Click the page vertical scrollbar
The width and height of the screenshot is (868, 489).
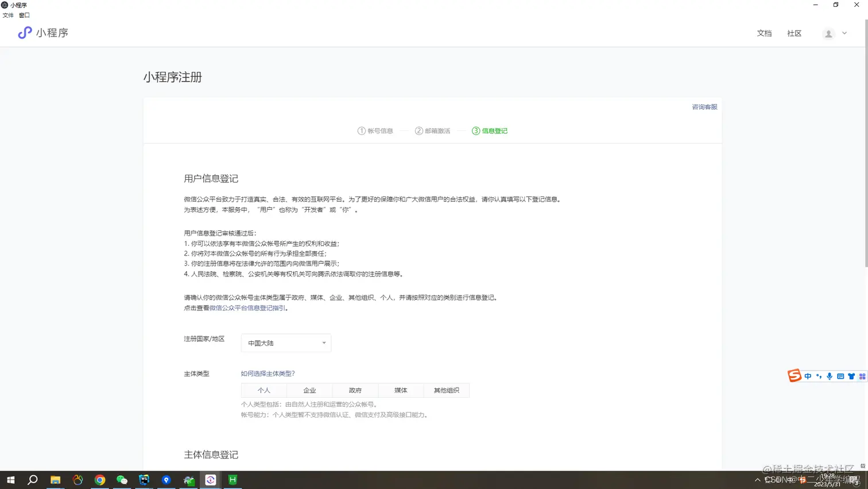coord(866,144)
